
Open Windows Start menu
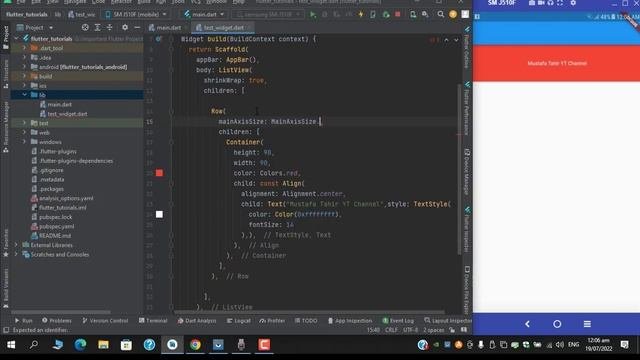coord(11,345)
